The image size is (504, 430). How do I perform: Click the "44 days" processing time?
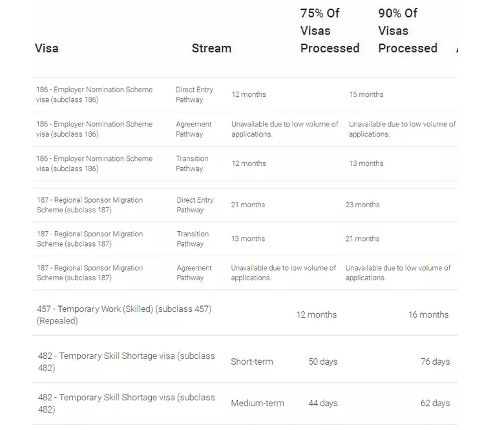pos(323,403)
